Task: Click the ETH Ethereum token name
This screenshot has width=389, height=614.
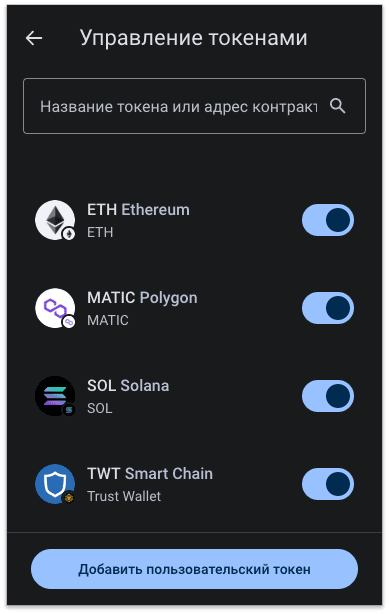Action: click(x=138, y=210)
